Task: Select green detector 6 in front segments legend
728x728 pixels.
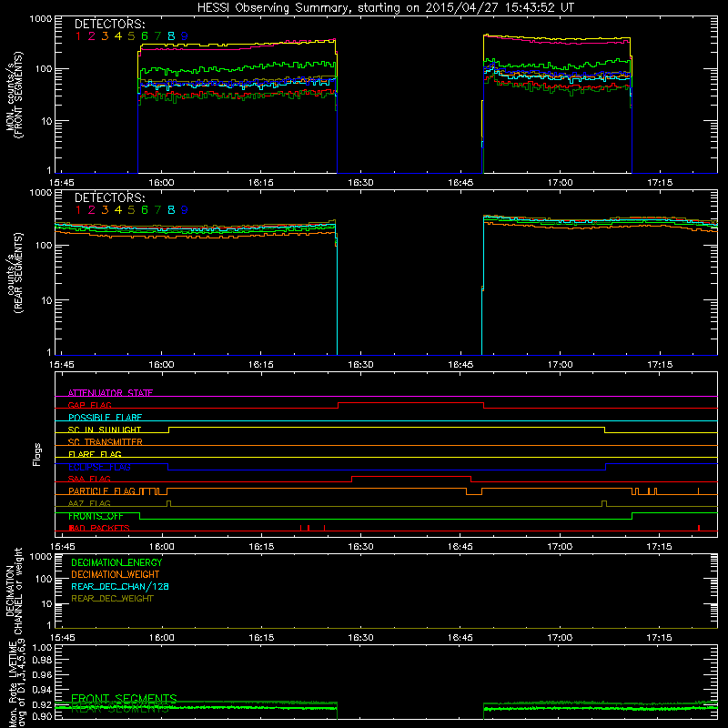Action: [145, 36]
